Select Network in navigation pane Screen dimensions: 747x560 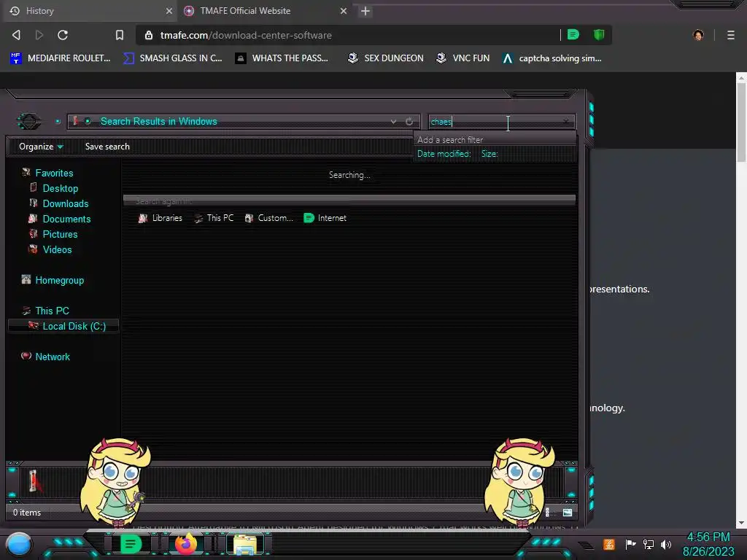click(x=52, y=356)
